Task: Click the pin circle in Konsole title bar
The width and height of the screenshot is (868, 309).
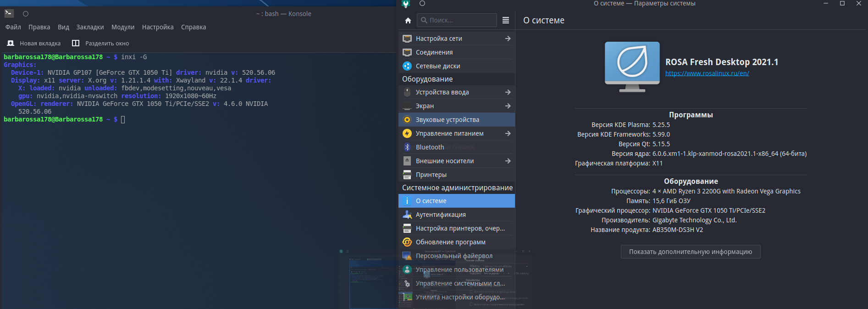Action: pyautogui.click(x=26, y=14)
